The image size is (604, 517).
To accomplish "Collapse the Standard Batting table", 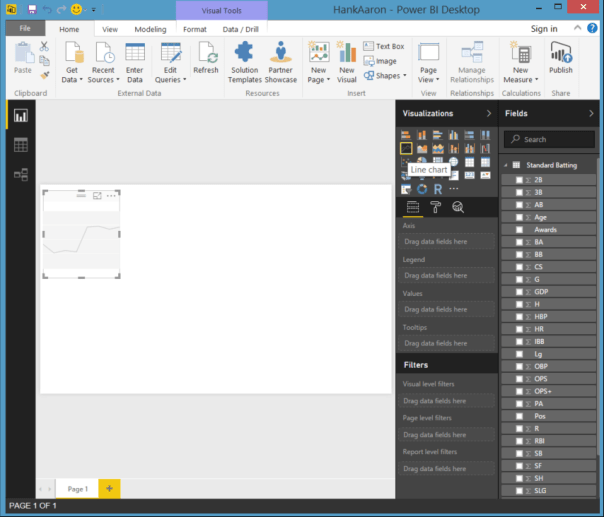I will (506, 164).
